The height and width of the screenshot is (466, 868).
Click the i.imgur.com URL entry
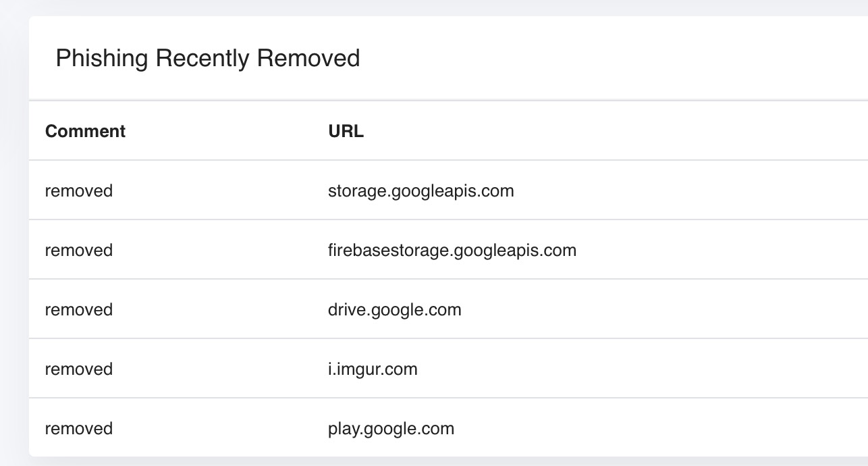point(373,369)
